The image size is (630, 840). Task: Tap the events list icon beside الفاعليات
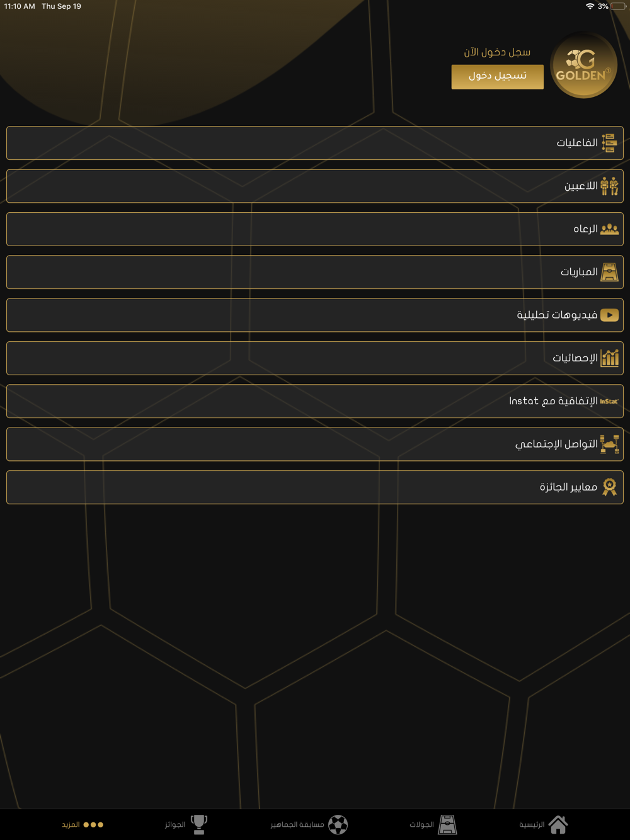pos(609,143)
